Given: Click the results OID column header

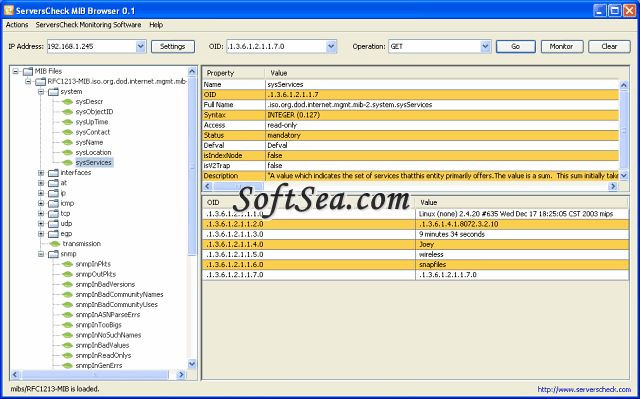Looking at the screenshot, I should point(309,202).
